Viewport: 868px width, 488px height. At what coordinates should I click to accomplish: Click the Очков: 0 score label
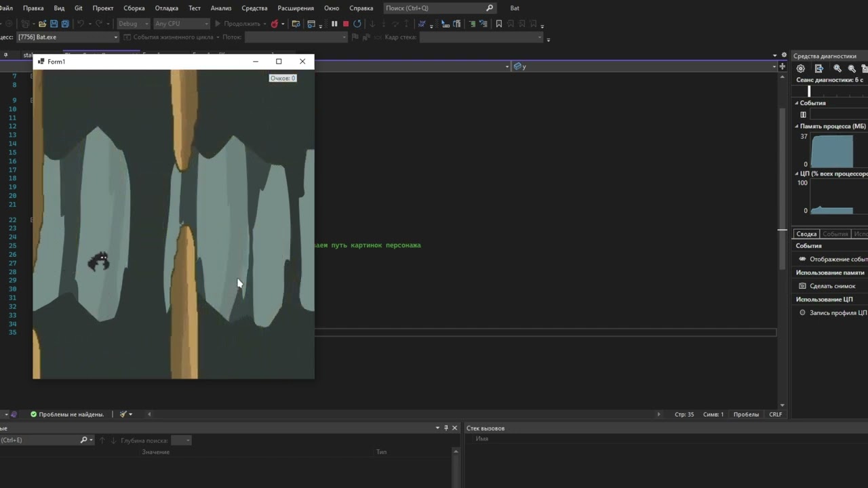pos(283,78)
